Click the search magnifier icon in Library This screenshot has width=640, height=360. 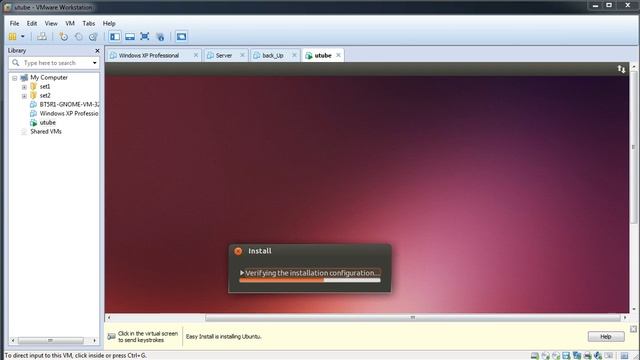point(16,63)
